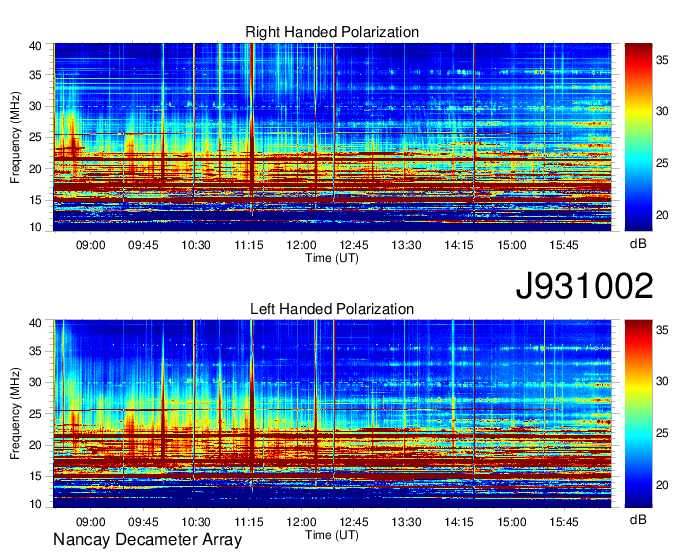
Task: Click the 30 dB value on Left Handed color bar
Action: 662,381
